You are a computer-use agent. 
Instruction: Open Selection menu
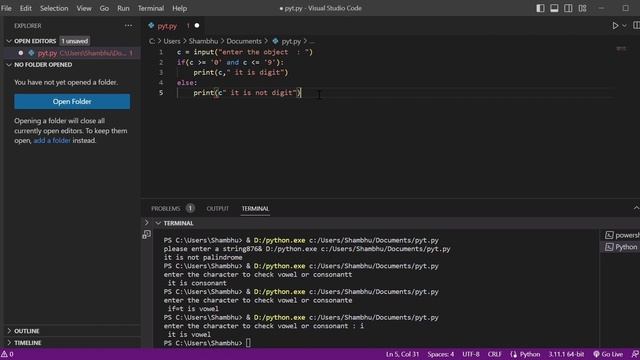(x=54, y=8)
